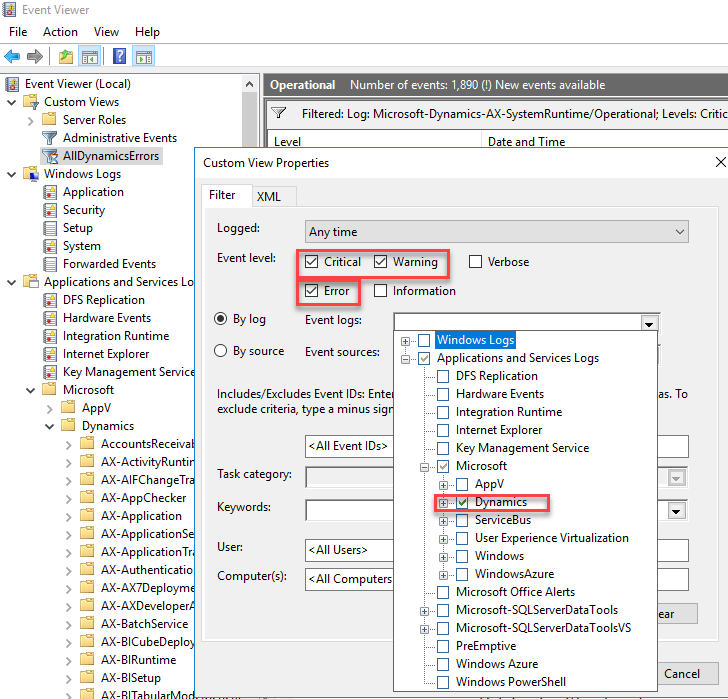Toggle Show/Hide Action Pane toolbar icon
The width and height of the screenshot is (728, 699).
[144, 57]
